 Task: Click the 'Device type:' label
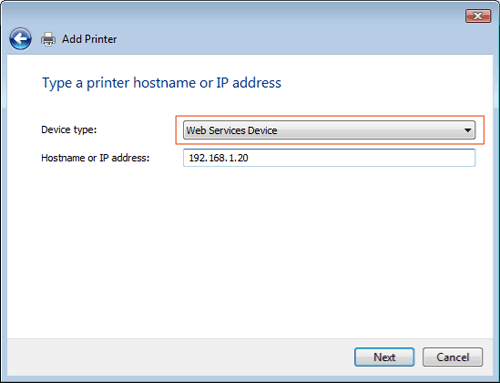(x=69, y=130)
